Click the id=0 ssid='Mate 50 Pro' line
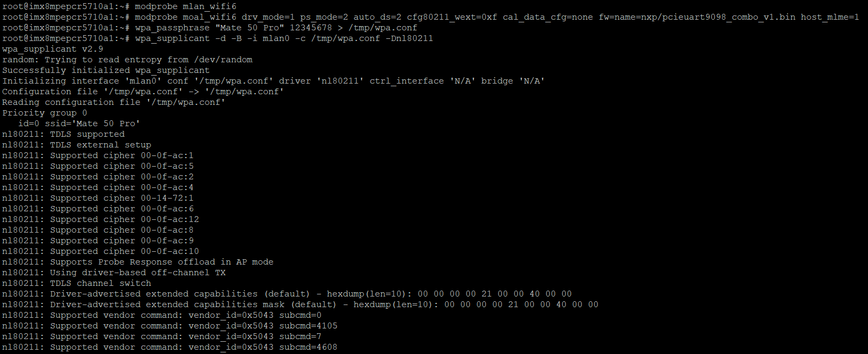868x354 pixels. [x=79, y=124]
